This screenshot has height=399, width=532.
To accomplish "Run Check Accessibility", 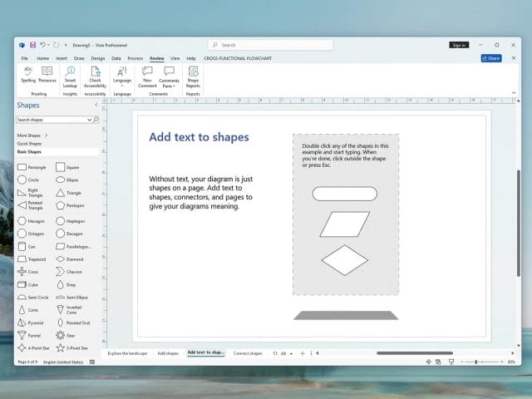I will [x=95, y=76].
